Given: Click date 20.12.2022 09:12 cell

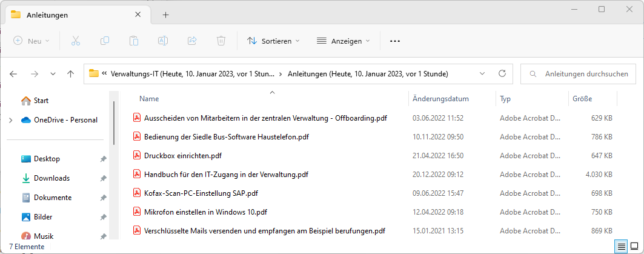Looking at the screenshot, I should coord(438,174).
